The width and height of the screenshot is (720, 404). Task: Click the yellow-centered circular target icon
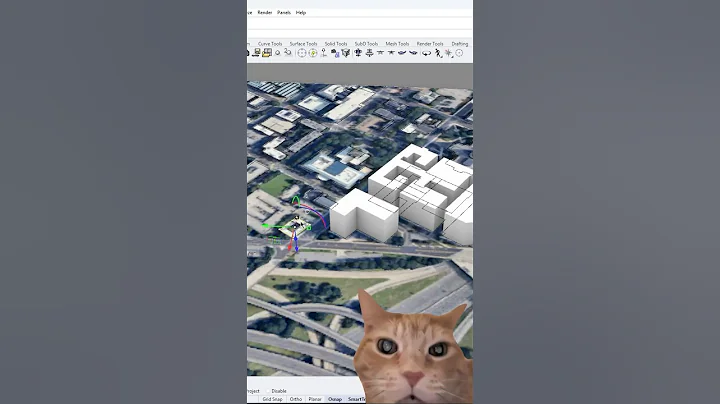pos(313,53)
